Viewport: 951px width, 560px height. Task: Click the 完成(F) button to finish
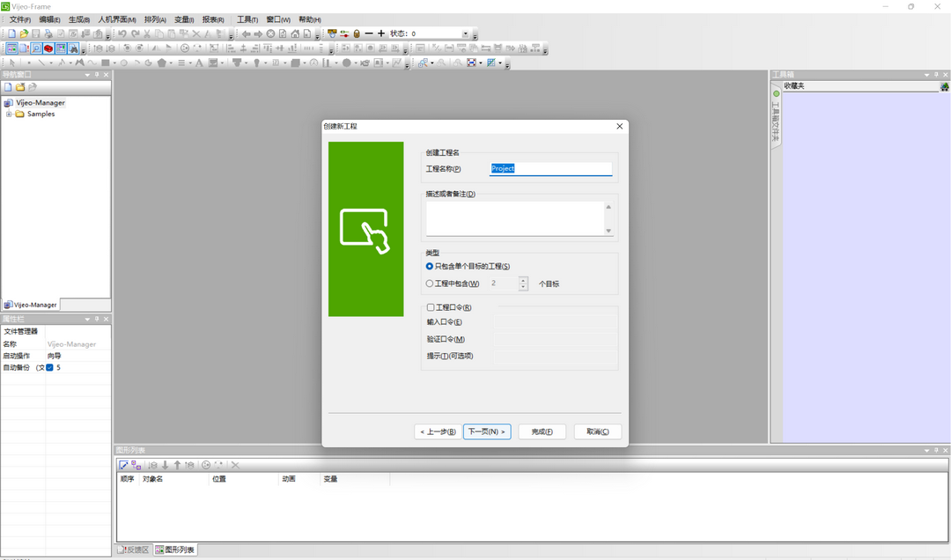542,431
